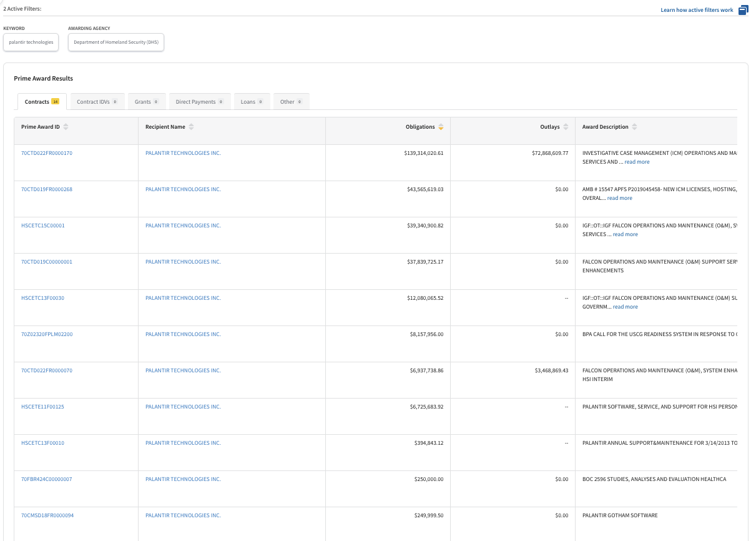Expand the Investigative Case Management description via read more
This screenshot has width=756, height=541.
(637, 162)
